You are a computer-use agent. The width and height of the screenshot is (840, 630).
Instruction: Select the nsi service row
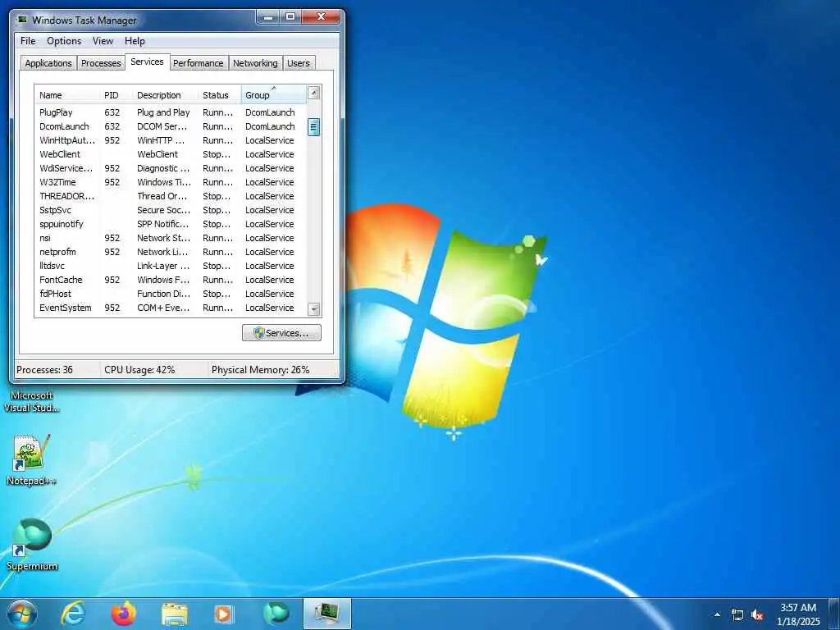(171, 238)
